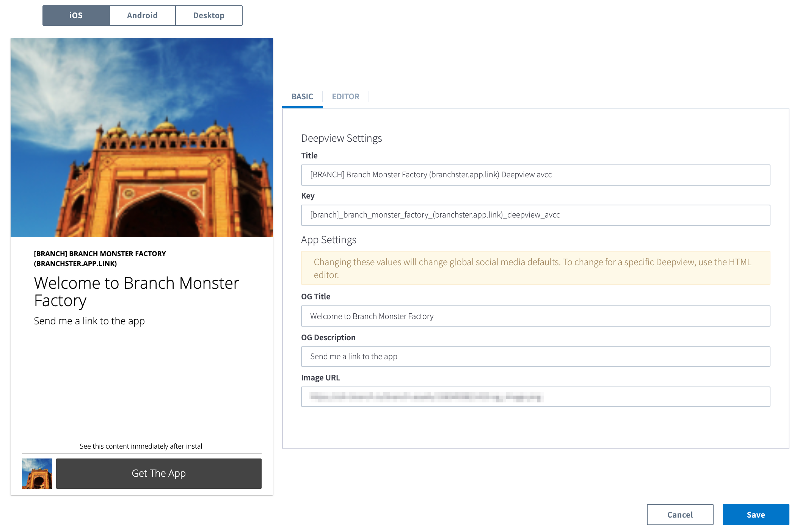Open the EDITOR tab

345,97
